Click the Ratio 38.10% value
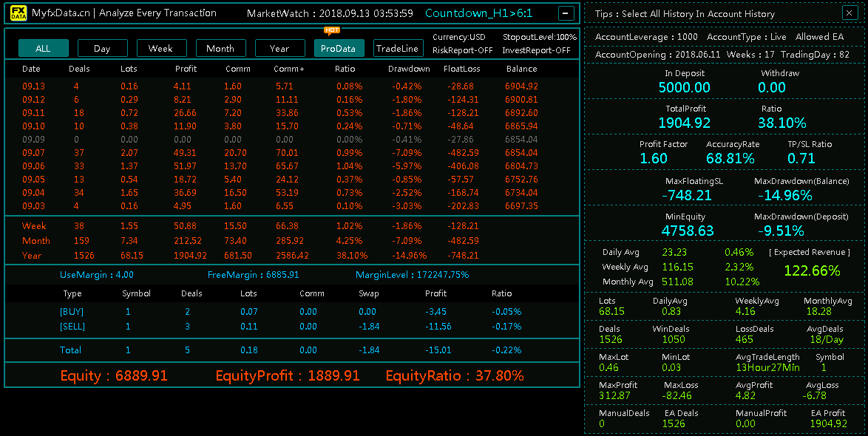Screen dimensions: 868x436 pyautogui.click(x=781, y=123)
